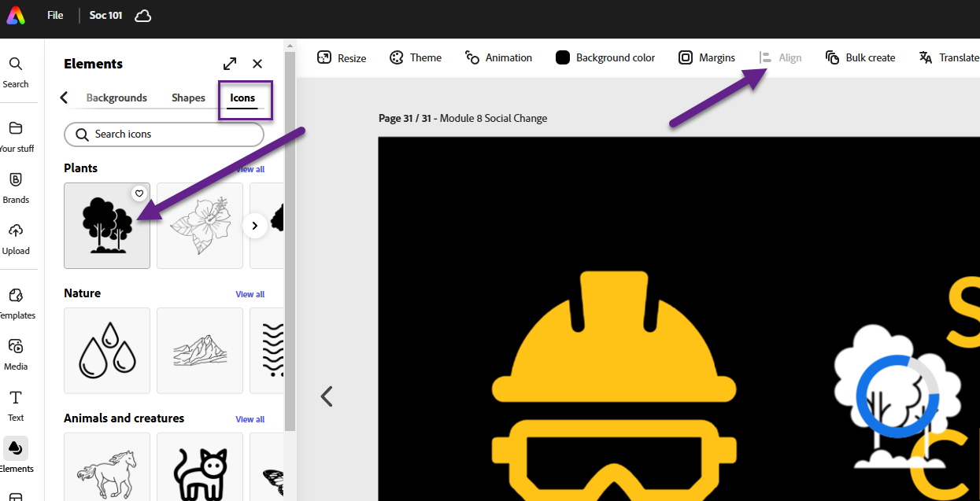The image size is (980, 501).
Task: Expand more Plants icons with the chevron
Action: 254,225
